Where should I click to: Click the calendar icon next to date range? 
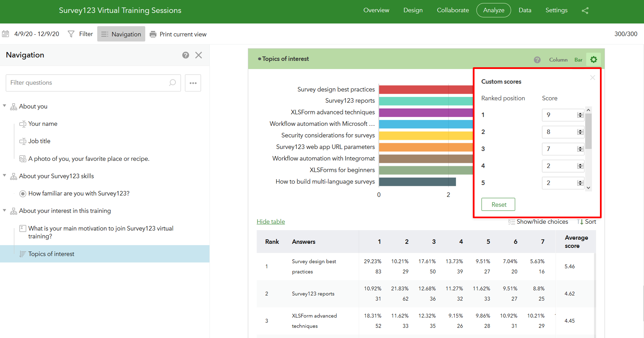pos(5,34)
